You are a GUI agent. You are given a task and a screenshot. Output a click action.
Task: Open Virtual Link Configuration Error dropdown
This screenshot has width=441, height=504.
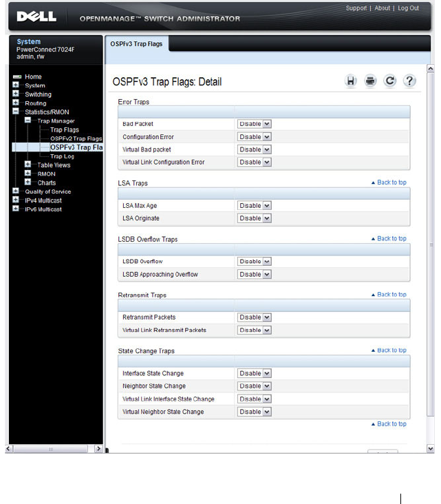pos(255,162)
